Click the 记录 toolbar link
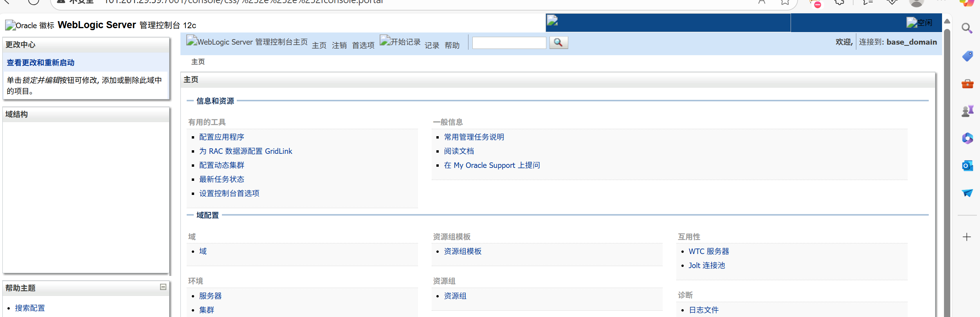980x317 pixels. pos(432,45)
